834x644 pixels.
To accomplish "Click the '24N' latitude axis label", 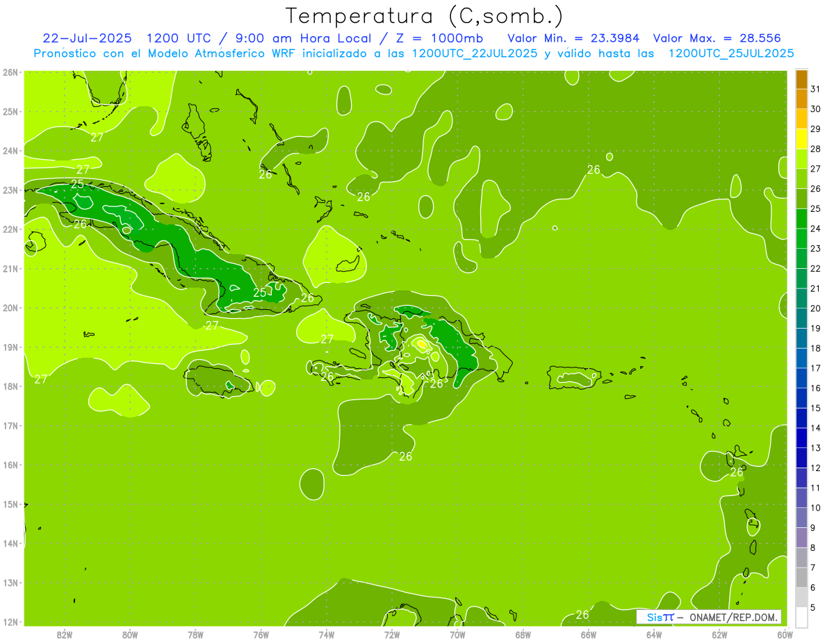I will (x=10, y=151).
